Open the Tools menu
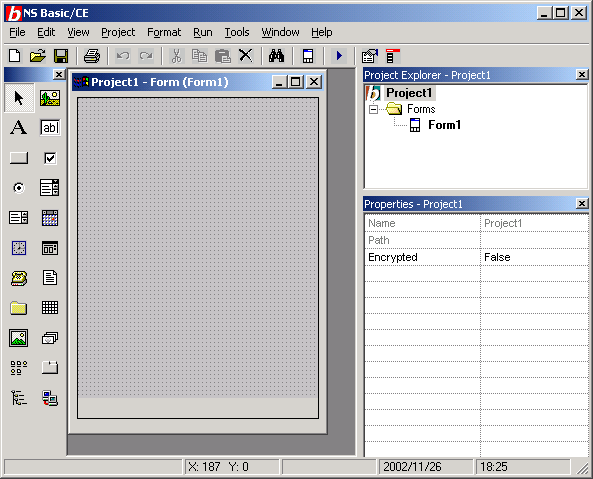 pyautogui.click(x=237, y=33)
